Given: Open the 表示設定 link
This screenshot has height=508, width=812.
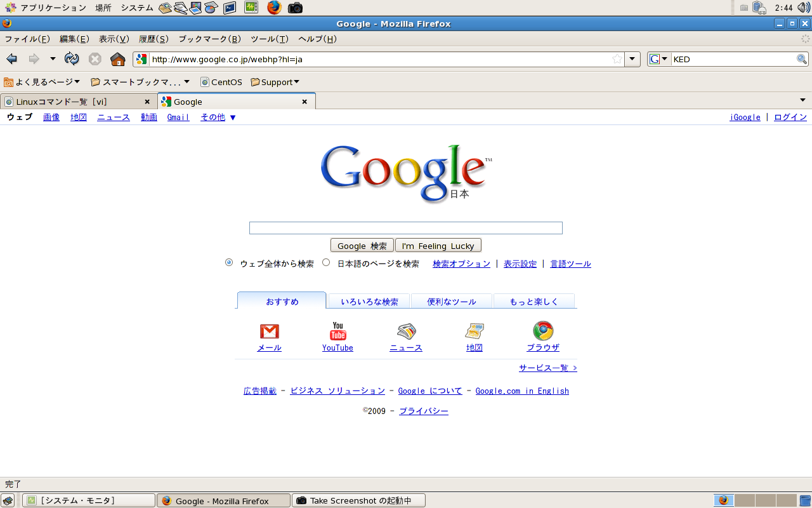Looking at the screenshot, I should [520, 264].
